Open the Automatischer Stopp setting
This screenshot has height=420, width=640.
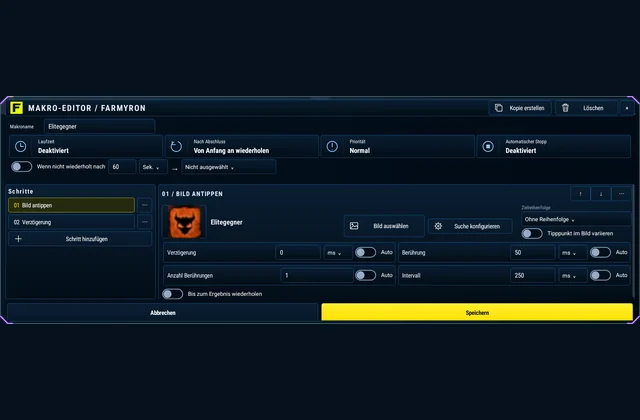(x=553, y=147)
